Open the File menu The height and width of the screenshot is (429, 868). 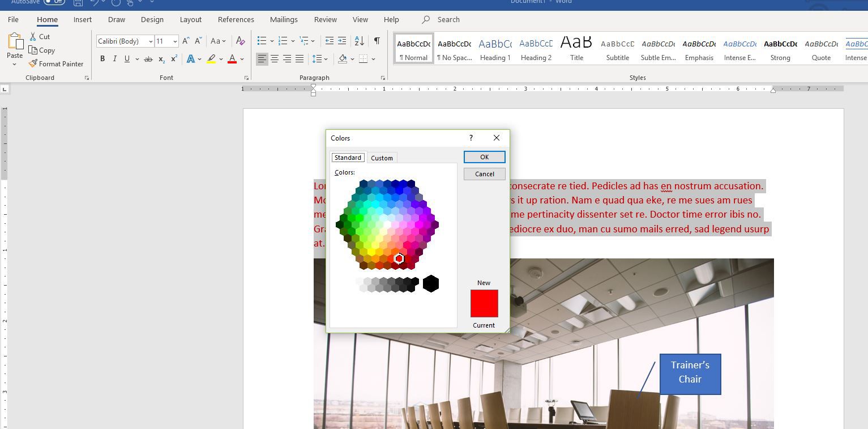pyautogui.click(x=13, y=19)
